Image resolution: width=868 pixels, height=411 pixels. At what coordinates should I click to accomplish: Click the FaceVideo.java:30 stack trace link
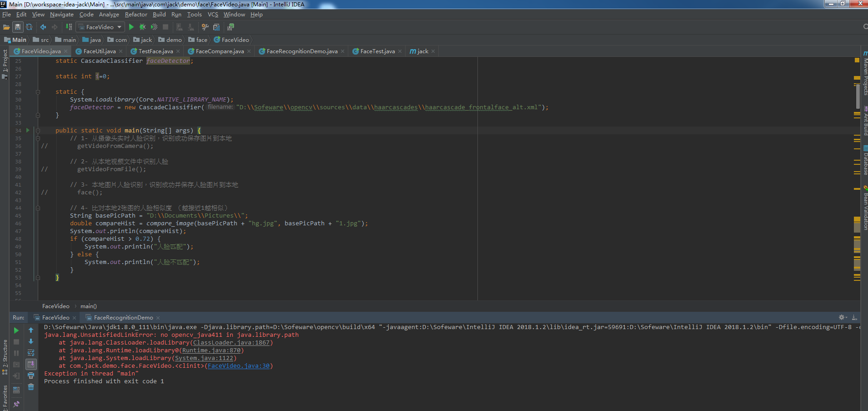239,366
